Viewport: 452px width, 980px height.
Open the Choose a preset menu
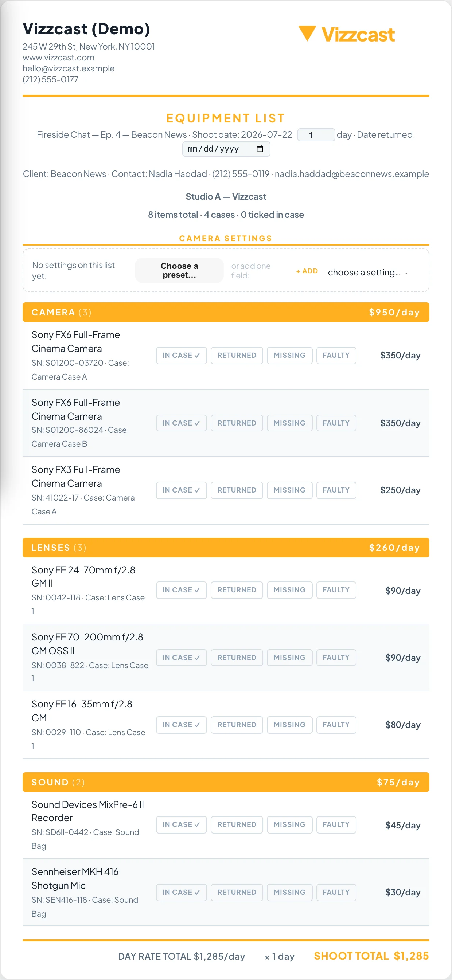pos(179,270)
